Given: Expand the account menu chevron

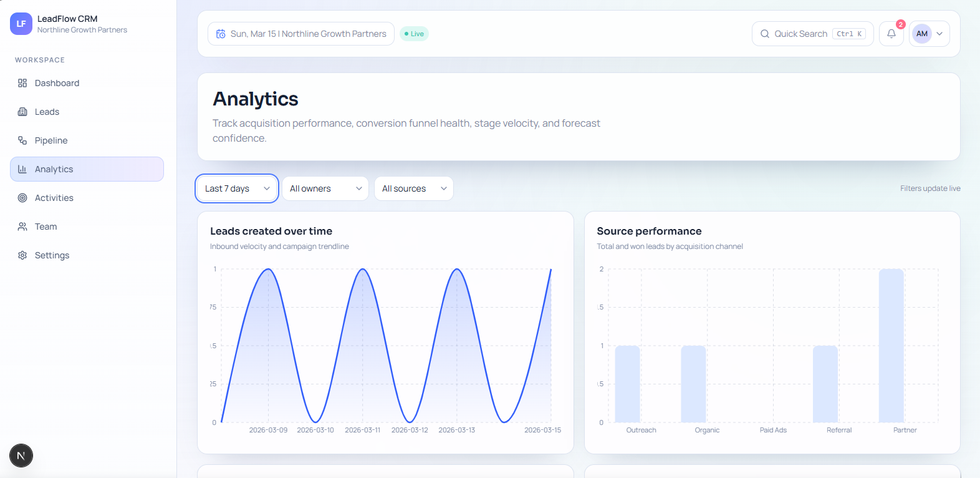Looking at the screenshot, I should pyautogui.click(x=939, y=34).
